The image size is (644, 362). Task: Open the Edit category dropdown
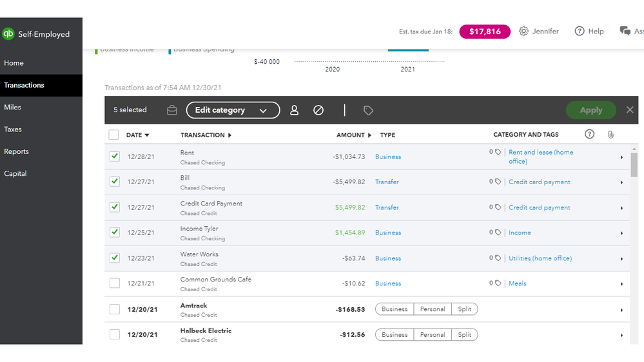click(233, 110)
